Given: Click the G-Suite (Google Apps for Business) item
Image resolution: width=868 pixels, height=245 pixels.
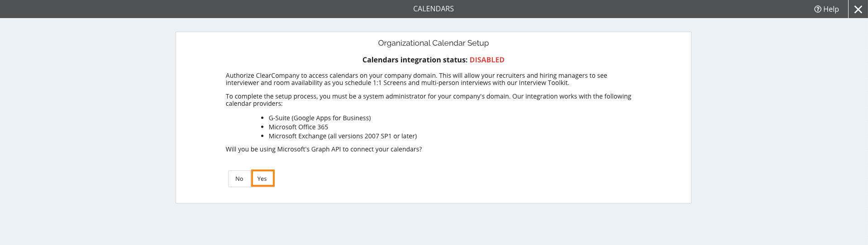Looking at the screenshot, I should click(x=320, y=118).
